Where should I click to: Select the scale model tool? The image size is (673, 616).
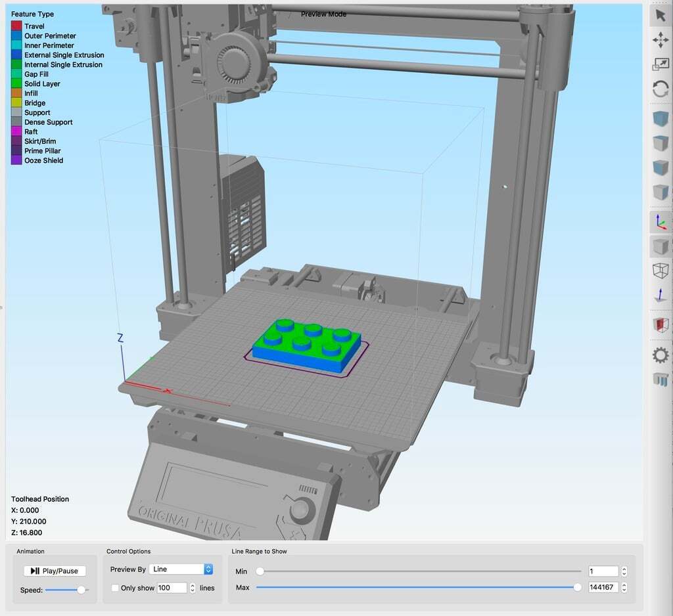(x=659, y=64)
